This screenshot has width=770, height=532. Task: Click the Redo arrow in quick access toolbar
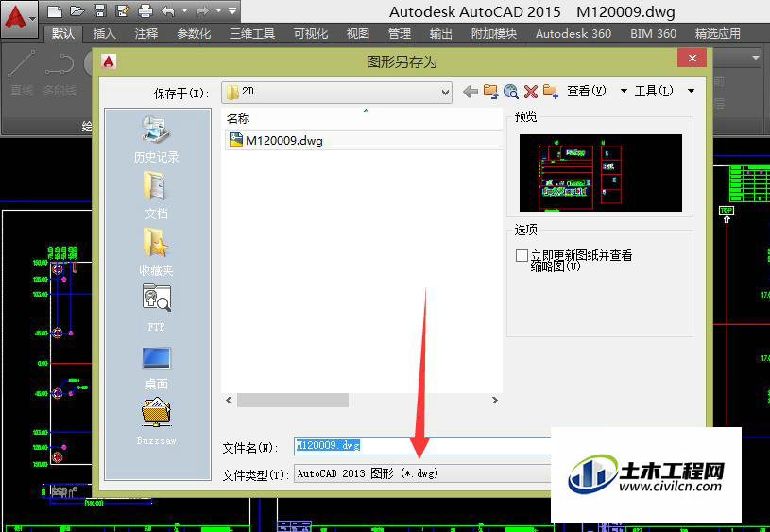[202, 10]
